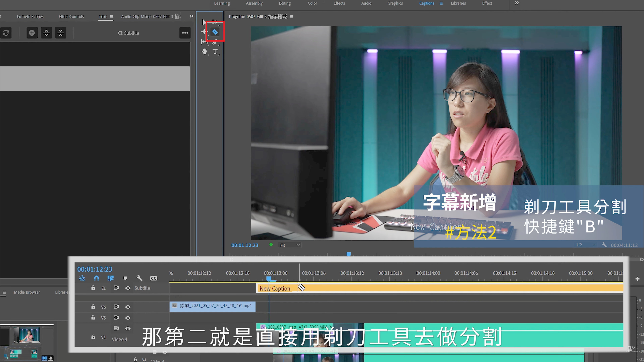The height and width of the screenshot is (362, 644).
Task: Click the New Caption clip in timeline
Action: click(275, 289)
